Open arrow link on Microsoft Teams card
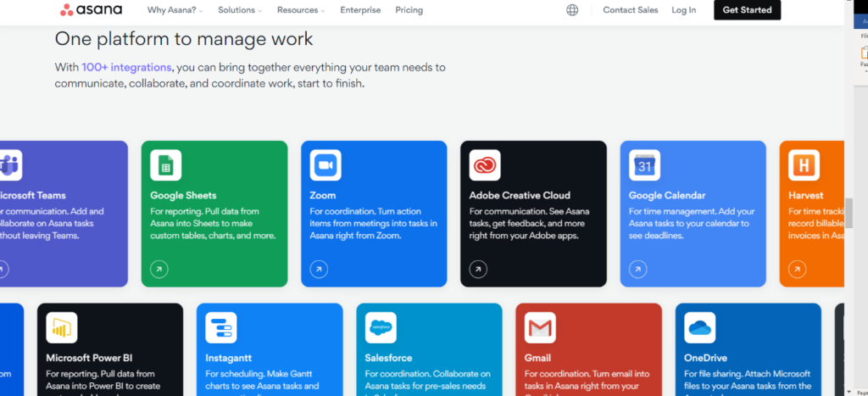This screenshot has width=868, height=396. point(3,270)
